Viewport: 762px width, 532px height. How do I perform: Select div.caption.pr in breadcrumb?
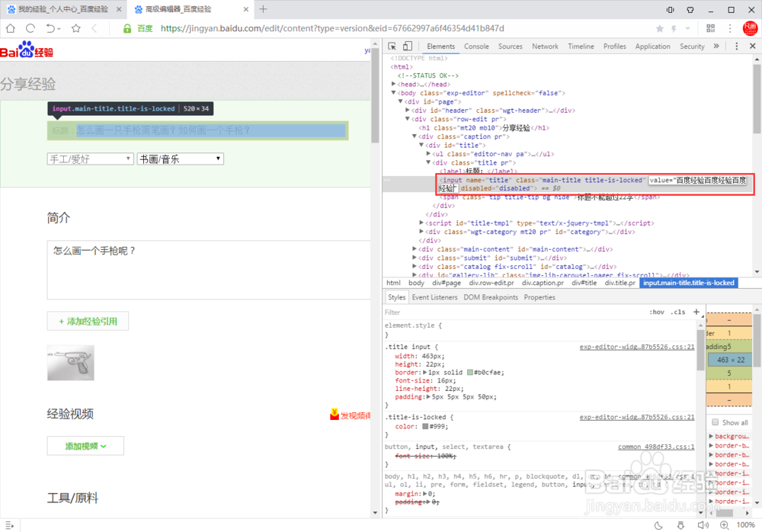point(543,283)
